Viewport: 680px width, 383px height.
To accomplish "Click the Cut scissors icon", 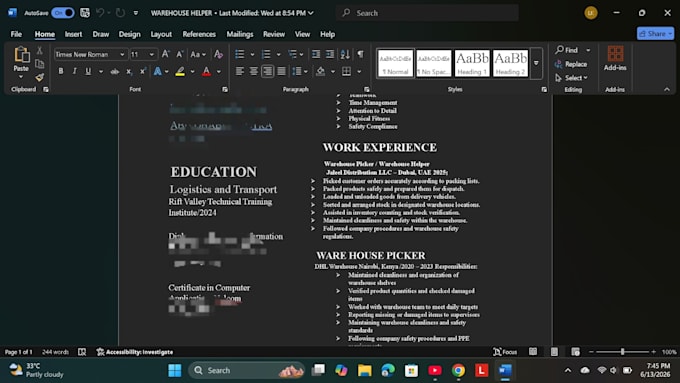I will point(39,51).
